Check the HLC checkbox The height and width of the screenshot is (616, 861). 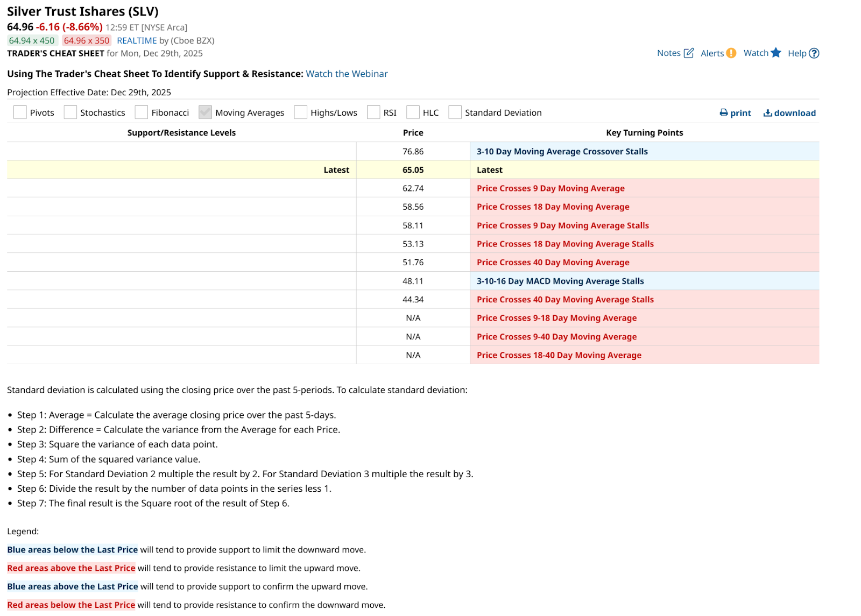click(413, 112)
